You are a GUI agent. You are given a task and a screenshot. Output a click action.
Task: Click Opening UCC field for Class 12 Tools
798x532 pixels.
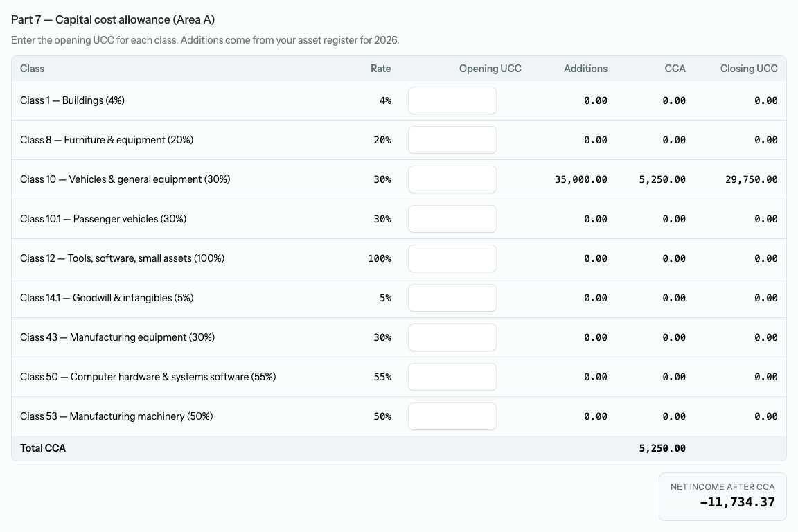coord(452,258)
